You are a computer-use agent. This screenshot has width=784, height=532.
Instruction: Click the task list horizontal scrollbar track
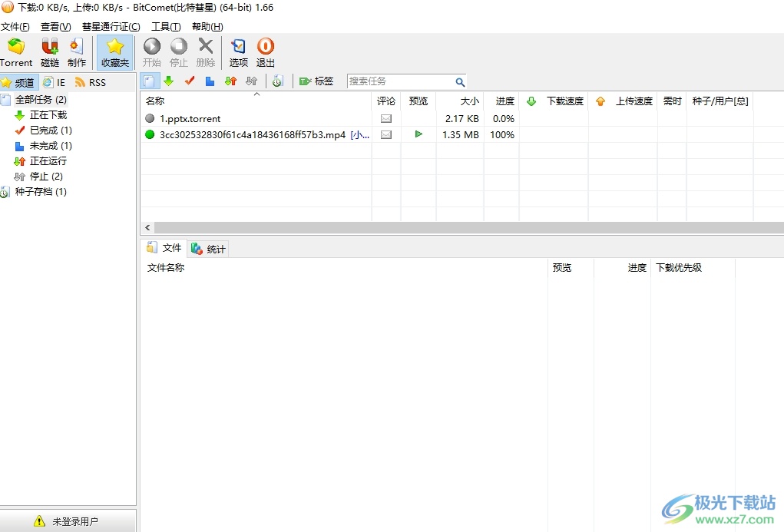469,227
